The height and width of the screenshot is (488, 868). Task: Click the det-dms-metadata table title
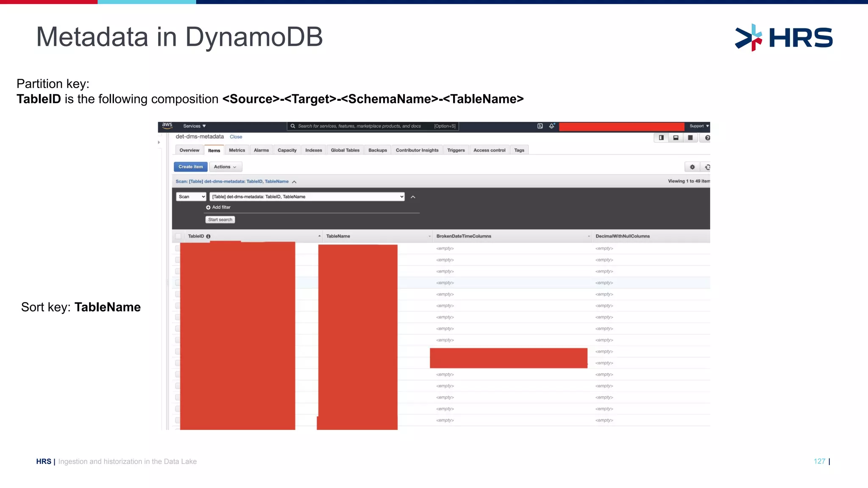pyautogui.click(x=200, y=137)
